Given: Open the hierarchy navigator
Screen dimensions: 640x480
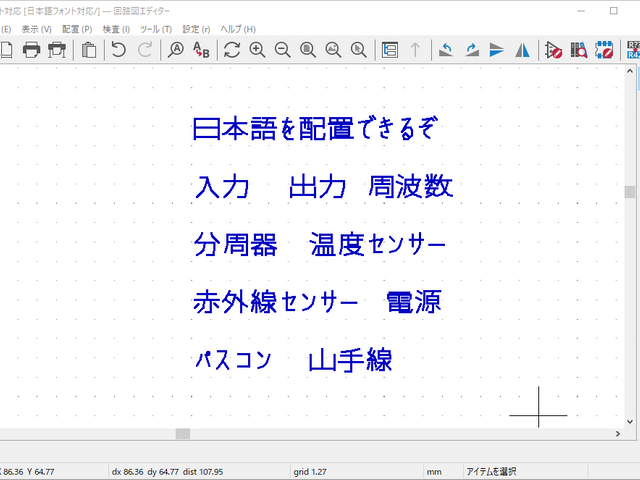Looking at the screenshot, I should pos(390,50).
